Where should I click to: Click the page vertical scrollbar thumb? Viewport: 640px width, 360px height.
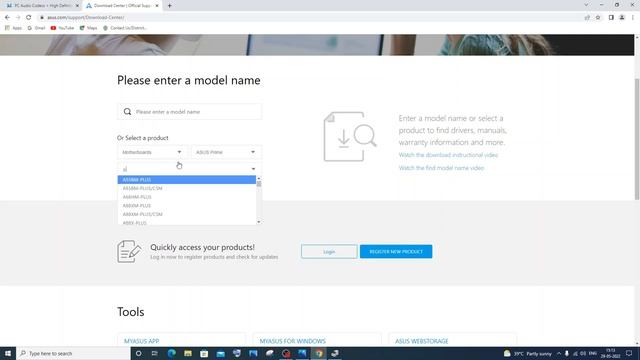[x=637, y=139]
